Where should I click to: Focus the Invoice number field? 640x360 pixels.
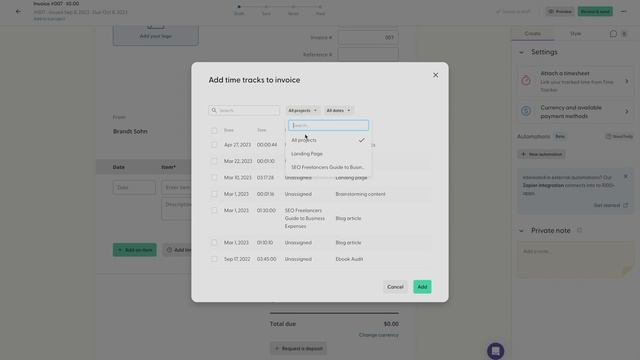coord(368,38)
